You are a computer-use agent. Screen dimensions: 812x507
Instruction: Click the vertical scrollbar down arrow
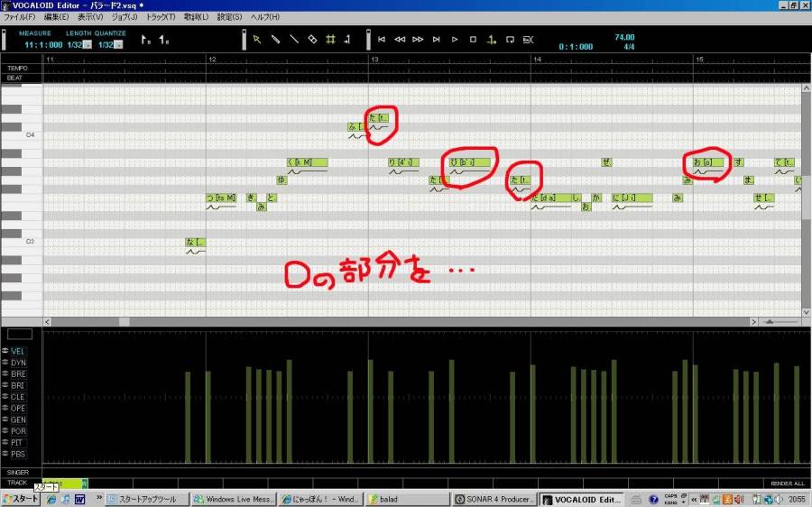tap(807, 312)
